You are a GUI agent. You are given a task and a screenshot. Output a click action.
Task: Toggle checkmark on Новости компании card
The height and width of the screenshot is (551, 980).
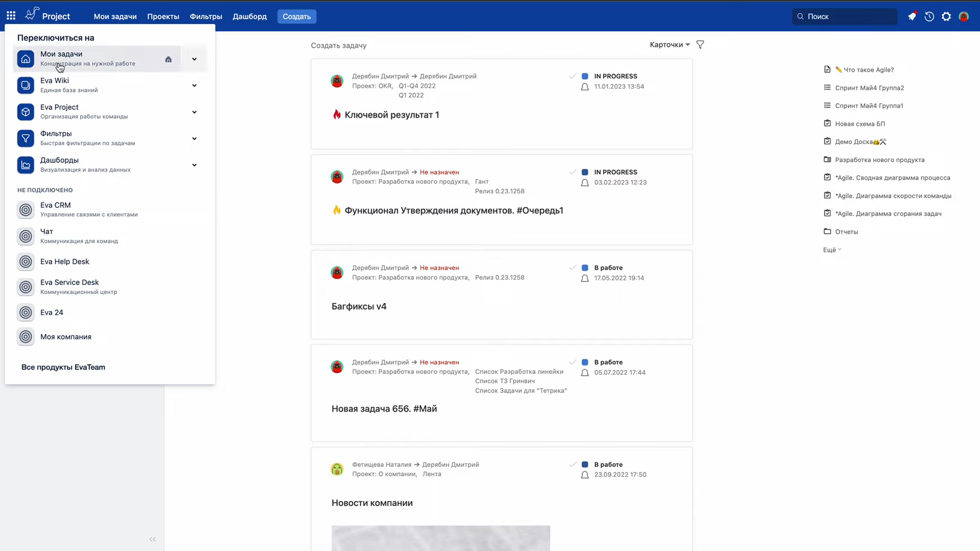coord(572,465)
